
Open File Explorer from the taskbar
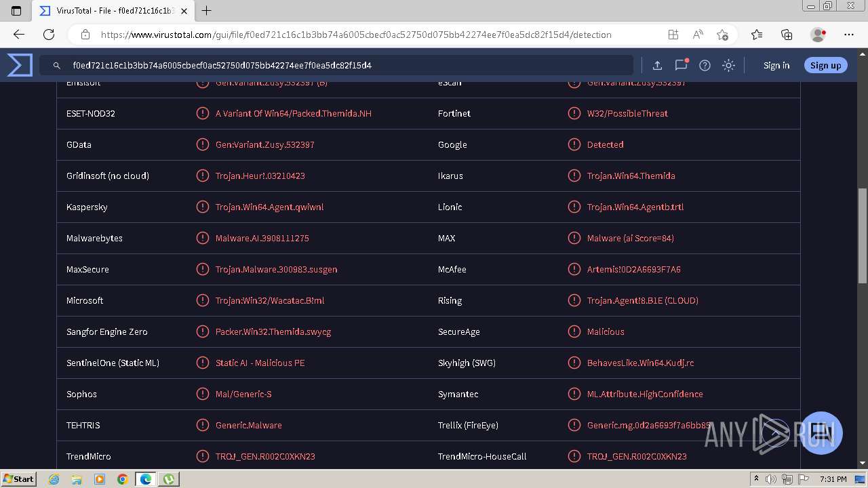coord(77,479)
